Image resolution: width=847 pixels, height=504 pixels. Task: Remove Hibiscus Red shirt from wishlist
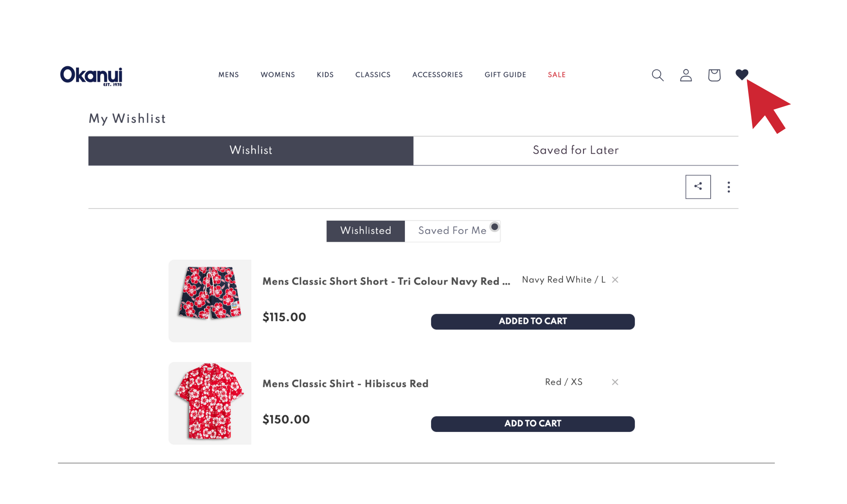click(615, 382)
